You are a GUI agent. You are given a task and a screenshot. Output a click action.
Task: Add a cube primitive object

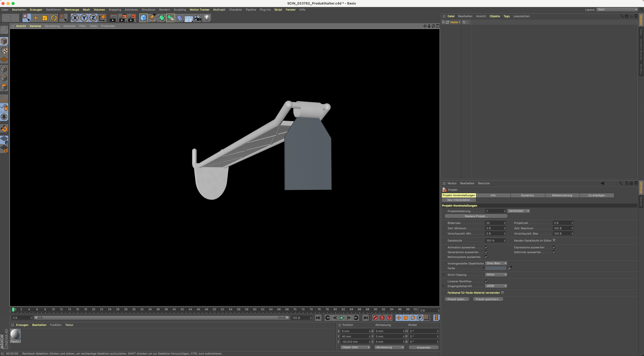tap(143, 18)
